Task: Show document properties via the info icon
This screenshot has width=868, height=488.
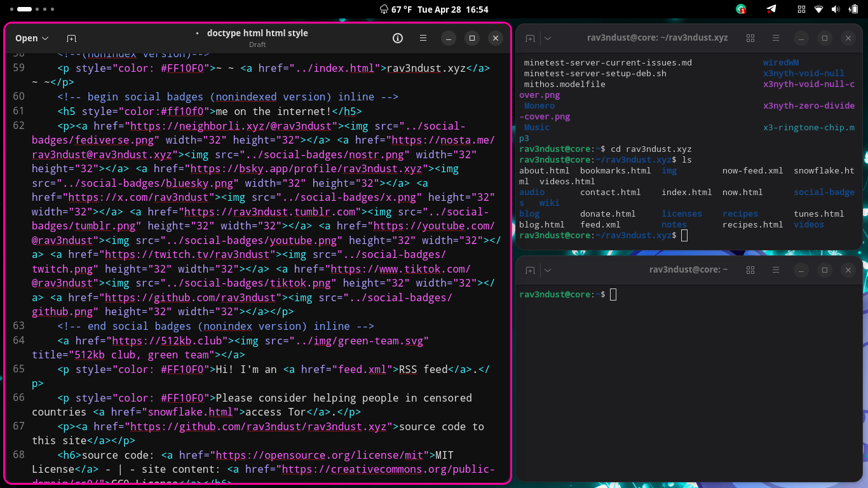Action: coord(398,38)
